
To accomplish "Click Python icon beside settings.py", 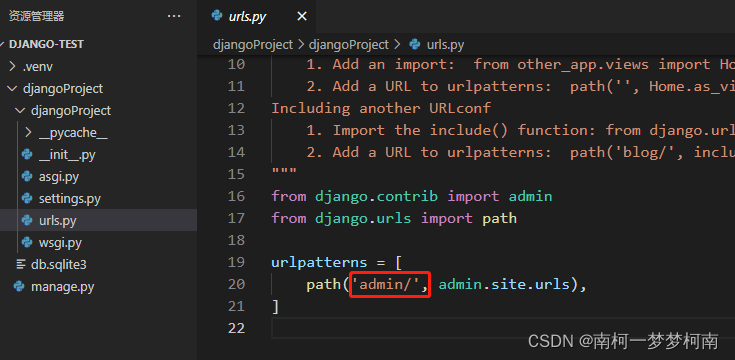I will point(27,198).
